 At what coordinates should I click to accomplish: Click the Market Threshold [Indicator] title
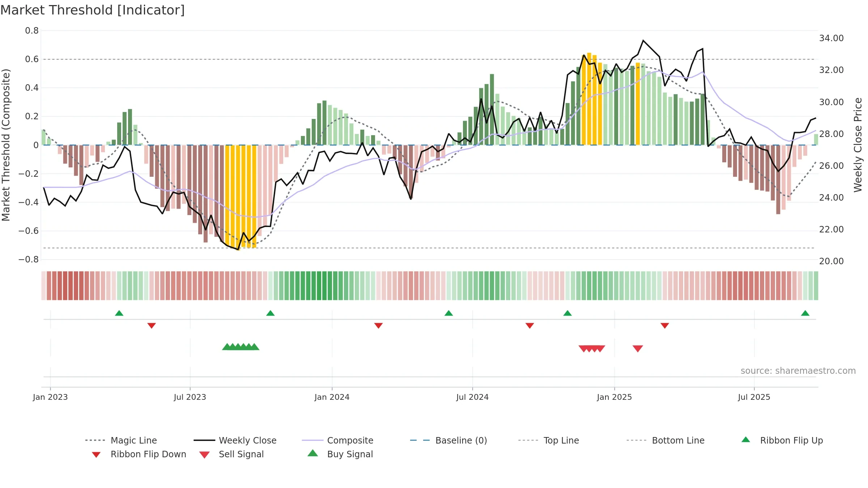(93, 10)
